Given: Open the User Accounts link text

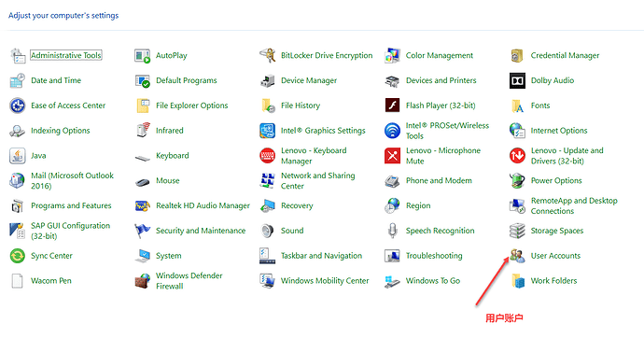Looking at the screenshot, I should coord(555,256).
